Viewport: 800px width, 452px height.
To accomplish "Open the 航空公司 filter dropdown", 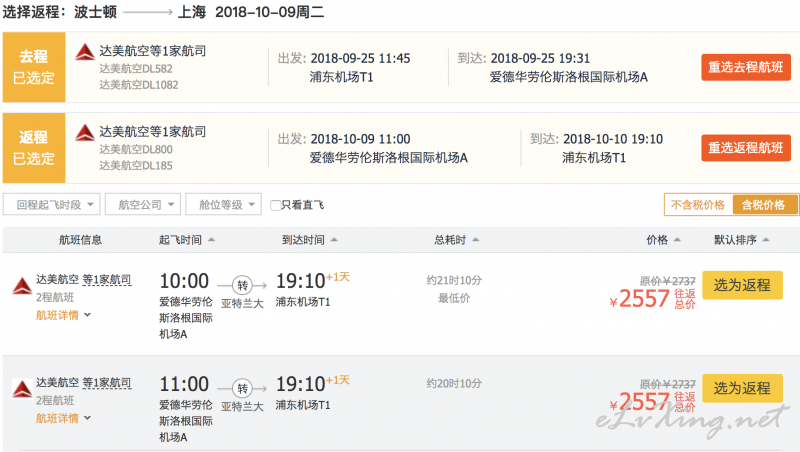I will (x=143, y=205).
